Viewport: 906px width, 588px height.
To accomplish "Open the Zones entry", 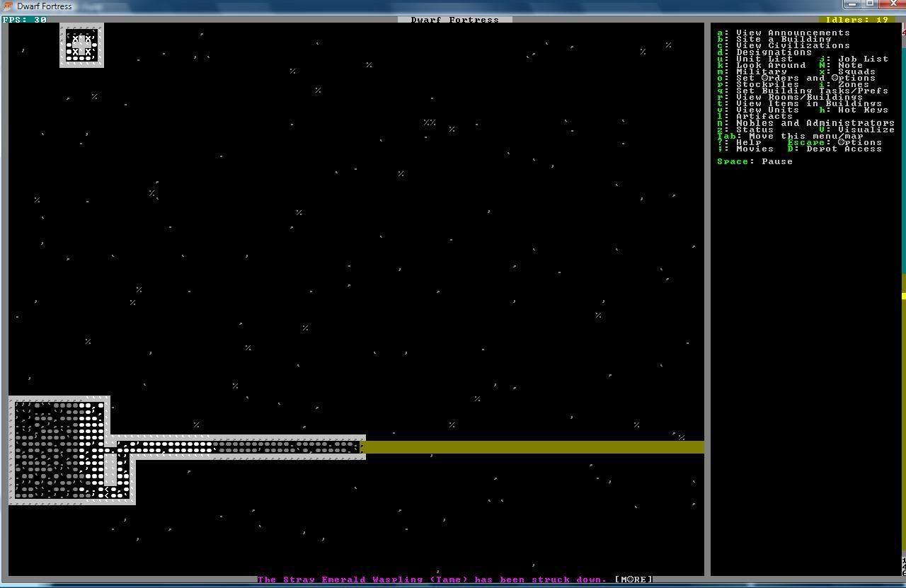I will 844,84.
